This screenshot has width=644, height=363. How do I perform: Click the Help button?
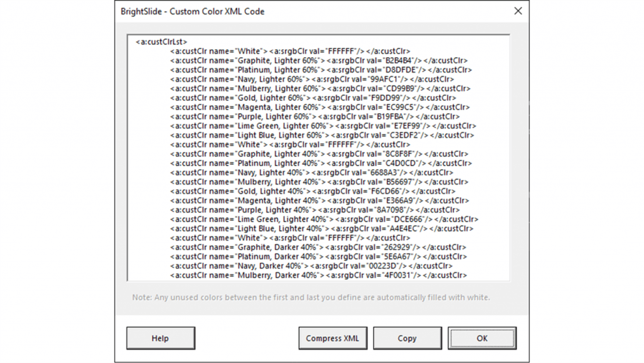pyautogui.click(x=160, y=338)
